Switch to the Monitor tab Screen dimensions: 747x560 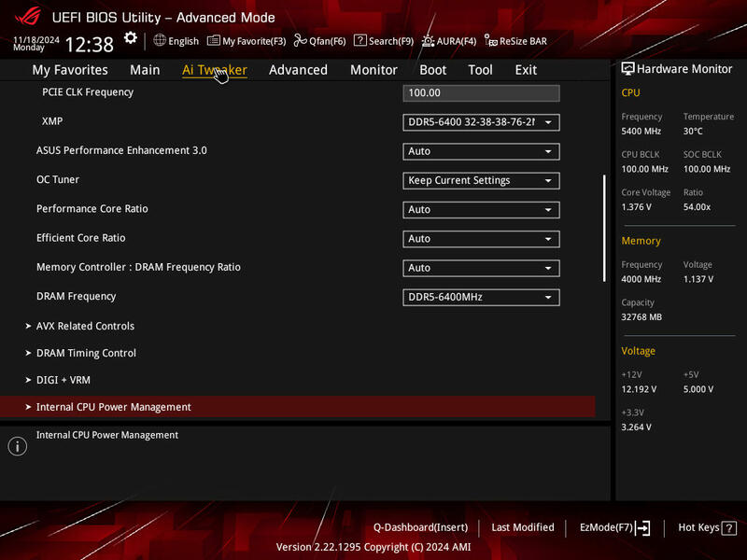[374, 70]
